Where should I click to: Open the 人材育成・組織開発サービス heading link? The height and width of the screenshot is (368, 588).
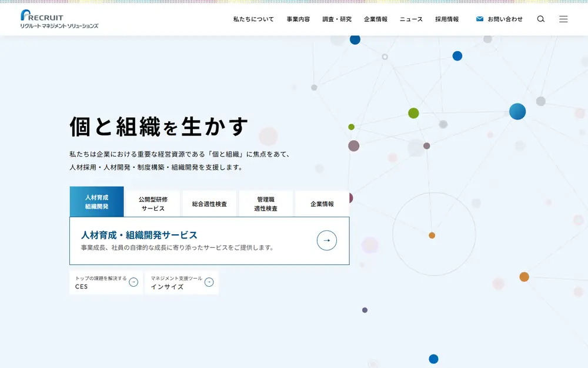[139, 235]
